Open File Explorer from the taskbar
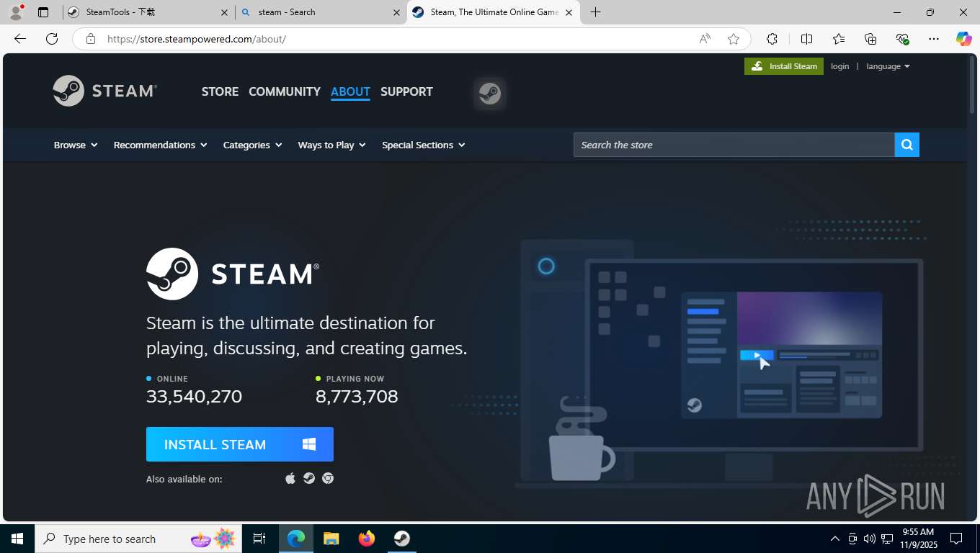The image size is (980, 553). [331, 539]
